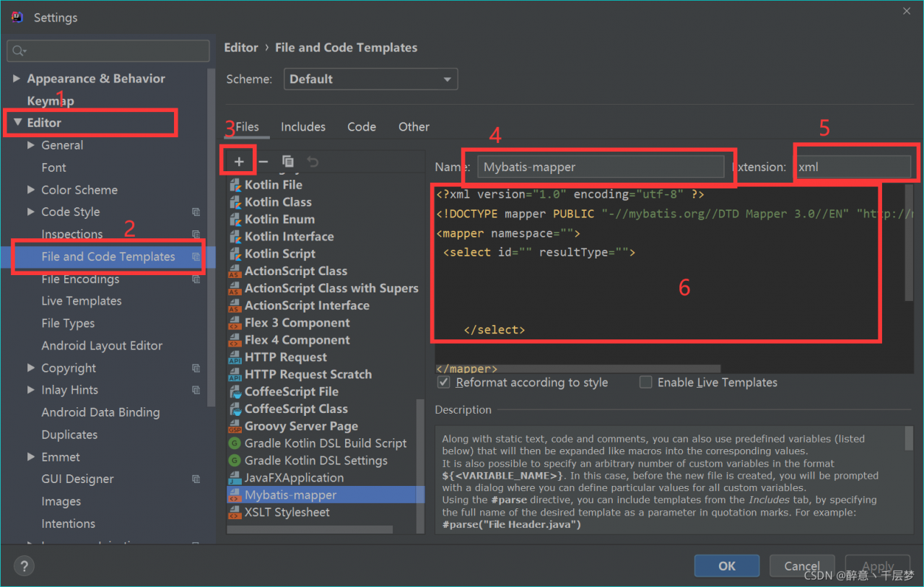This screenshot has width=924, height=587.
Task: Click the Description panel's vertical scrollbar
Action: pyautogui.click(x=909, y=439)
